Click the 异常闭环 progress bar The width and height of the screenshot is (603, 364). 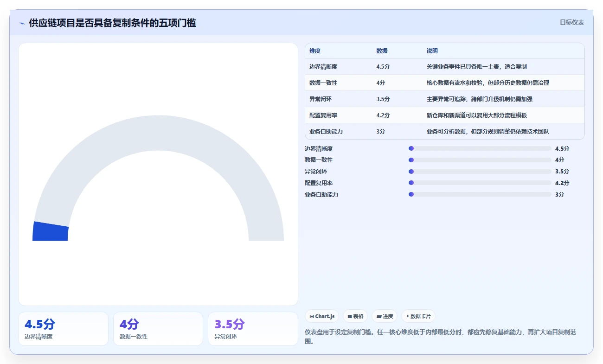pyautogui.click(x=480, y=172)
